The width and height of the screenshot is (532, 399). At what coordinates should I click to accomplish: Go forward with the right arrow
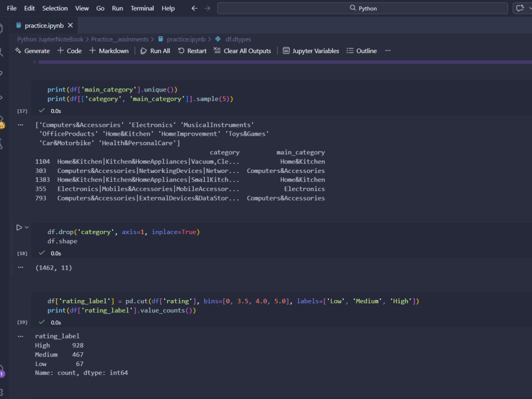207,8
